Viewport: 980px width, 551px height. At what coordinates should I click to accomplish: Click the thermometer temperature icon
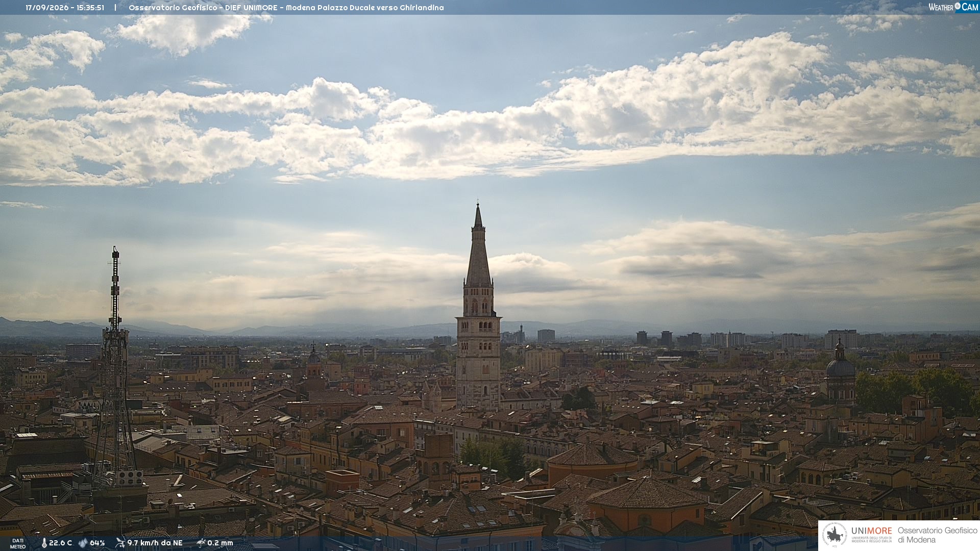[x=44, y=543]
